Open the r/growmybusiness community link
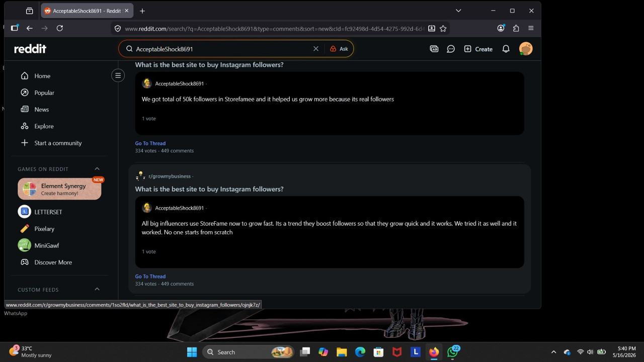The width and height of the screenshot is (644, 362). [170, 176]
